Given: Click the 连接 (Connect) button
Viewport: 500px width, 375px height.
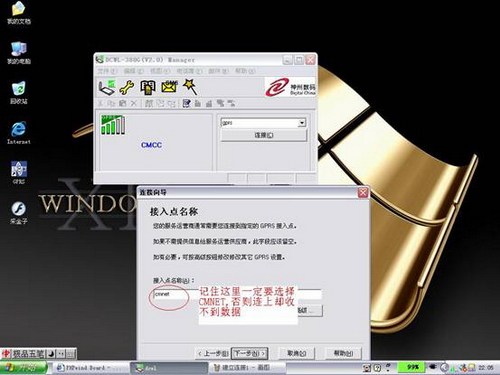Looking at the screenshot, I should point(264,135).
